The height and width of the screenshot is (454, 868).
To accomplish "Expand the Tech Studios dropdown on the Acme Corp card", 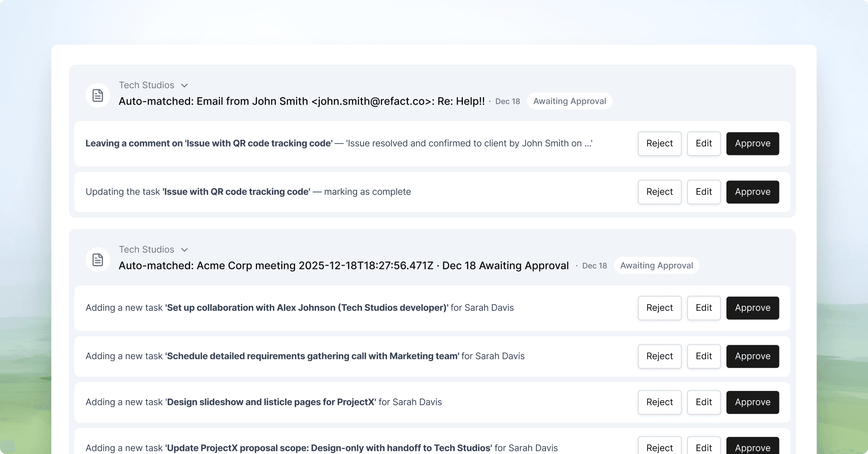I will [x=184, y=249].
